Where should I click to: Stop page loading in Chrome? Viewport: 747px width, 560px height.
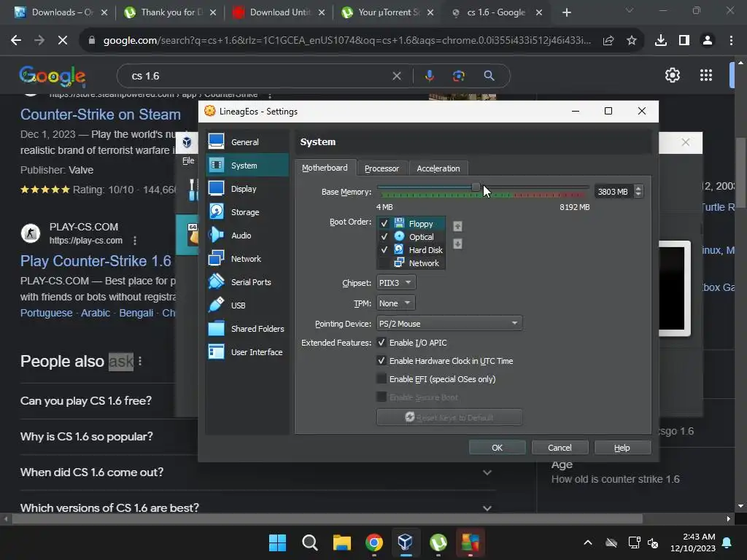[x=63, y=41]
